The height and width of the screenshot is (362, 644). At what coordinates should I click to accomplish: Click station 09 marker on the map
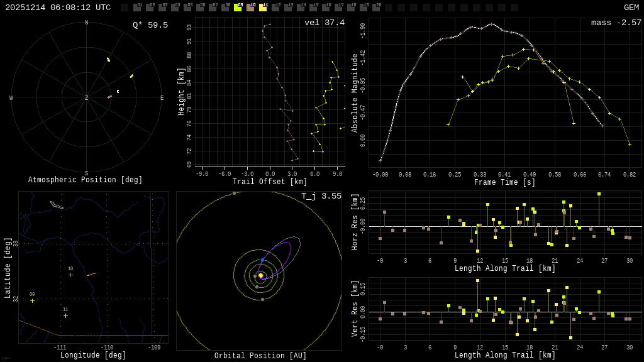[33, 301]
